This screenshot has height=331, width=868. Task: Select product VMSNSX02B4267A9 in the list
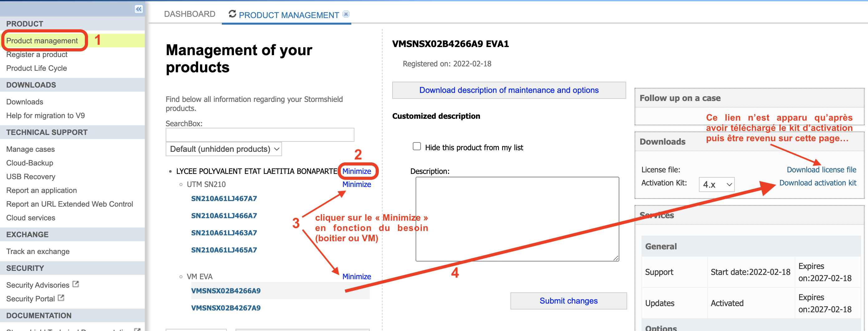tap(226, 308)
